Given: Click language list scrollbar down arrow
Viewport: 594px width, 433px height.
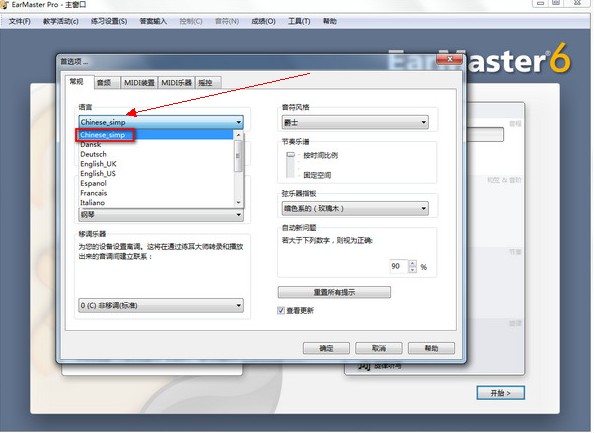Looking at the screenshot, I should pos(238,203).
